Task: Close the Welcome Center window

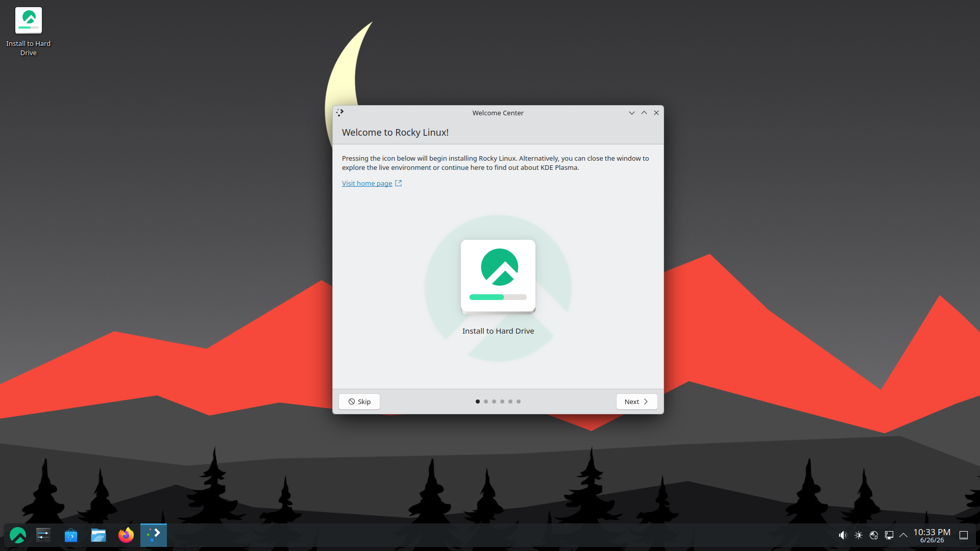Action: tap(656, 113)
